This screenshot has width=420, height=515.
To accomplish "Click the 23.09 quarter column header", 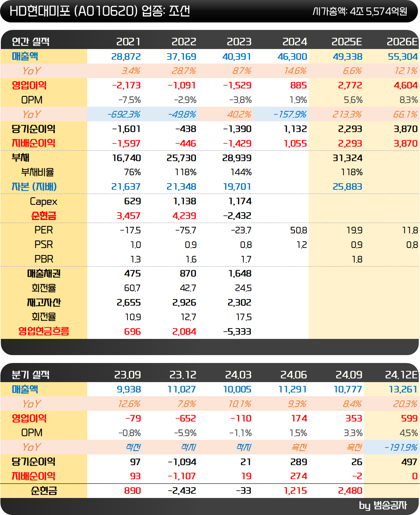I will [x=128, y=375].
